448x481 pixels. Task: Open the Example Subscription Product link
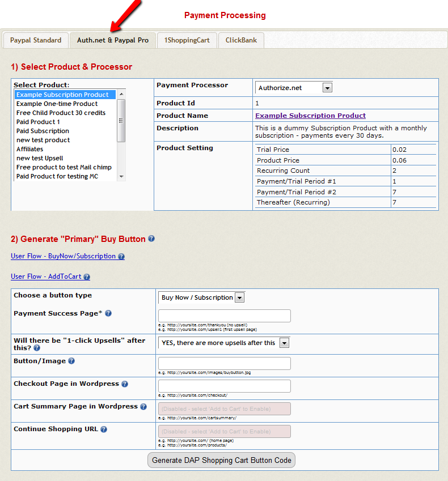[310, 116]
